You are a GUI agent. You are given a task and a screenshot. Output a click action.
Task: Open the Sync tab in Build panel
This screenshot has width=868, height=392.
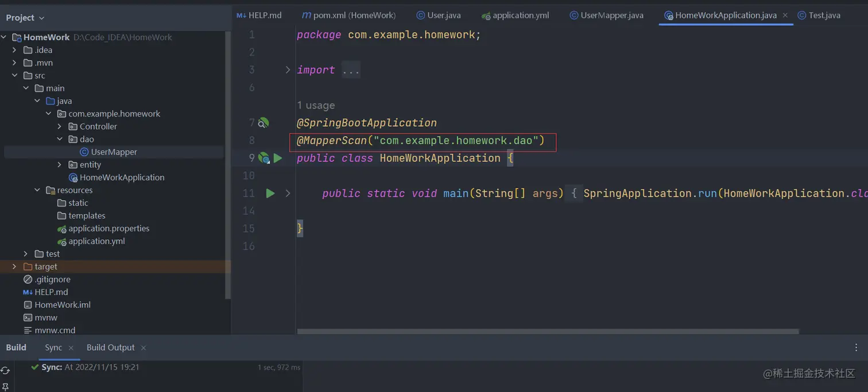pyautogui.click(x=53, y=347)
